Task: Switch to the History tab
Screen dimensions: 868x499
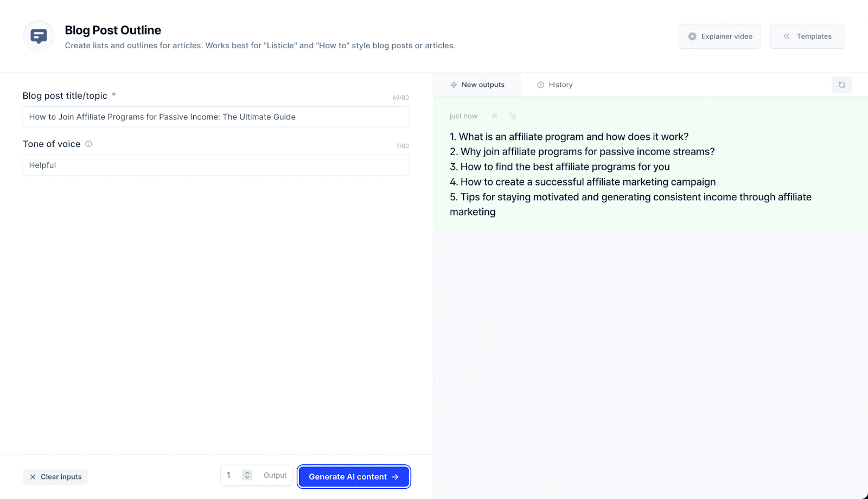Action: coord(554,85)
